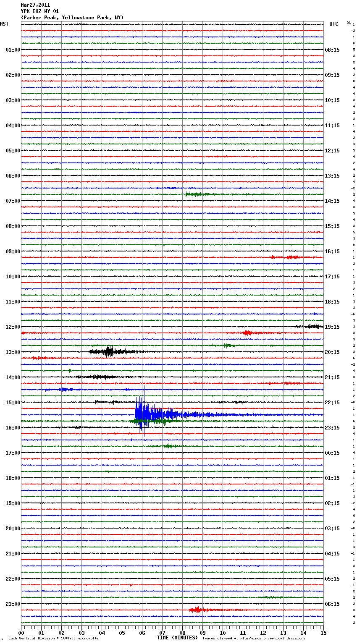Image resolution: width=357 pixels, height=644 pixels.
Task: Click the TIME (MINUTES) axis title
Action: tap(177, 638)
